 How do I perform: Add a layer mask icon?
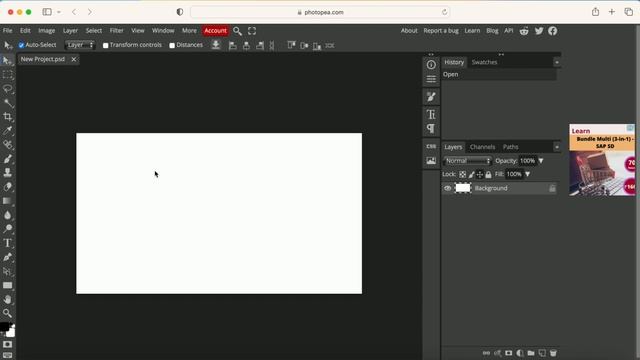coord(509,353)
